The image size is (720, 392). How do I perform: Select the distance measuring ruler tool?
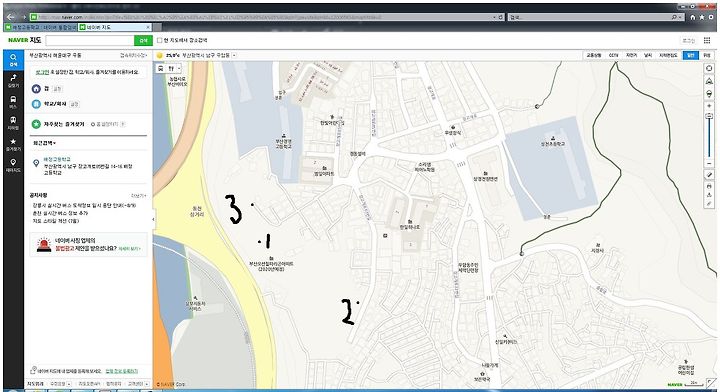tap(709, 175)
